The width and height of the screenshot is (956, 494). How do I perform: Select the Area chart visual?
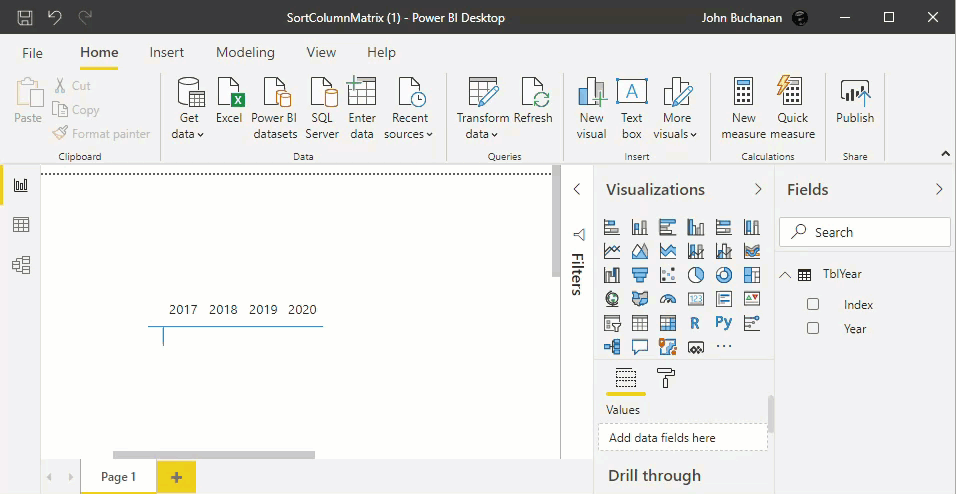click(x=640, y=251)
